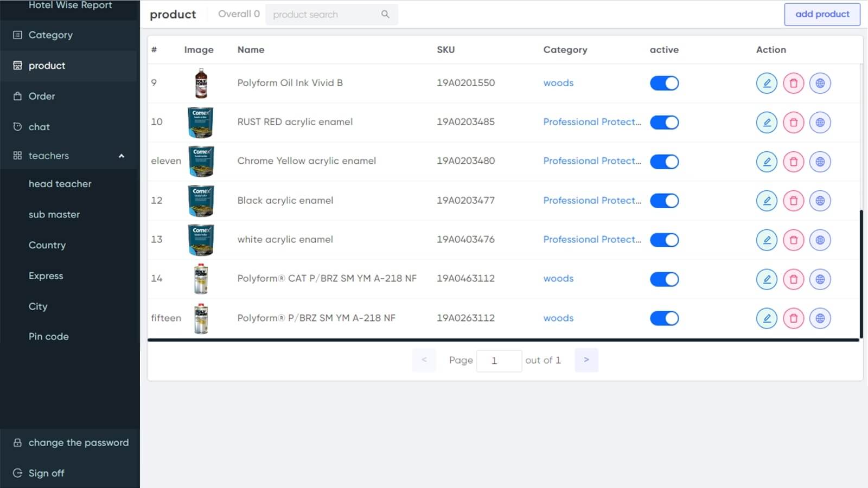Click globe icon for Chrome Yellow acrylic enamel

[820, 162]
